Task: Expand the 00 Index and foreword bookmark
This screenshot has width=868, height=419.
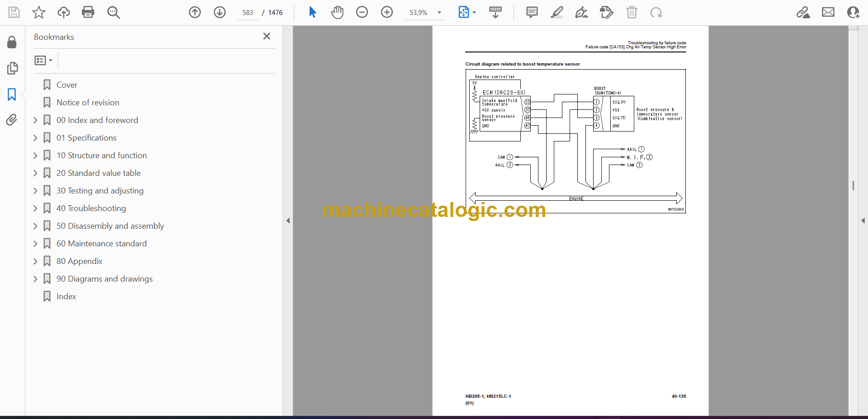Action: pos(35,120)
